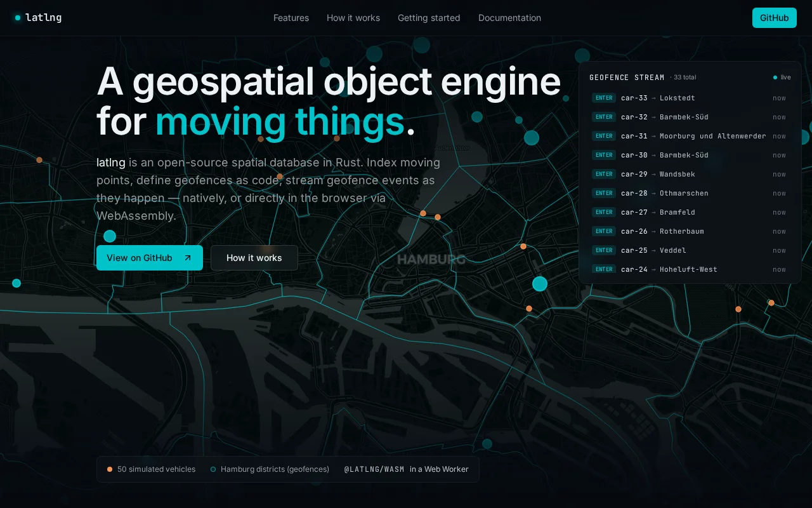Select the car-31 Moorburg und Altenwerder row

pos(690,136)
